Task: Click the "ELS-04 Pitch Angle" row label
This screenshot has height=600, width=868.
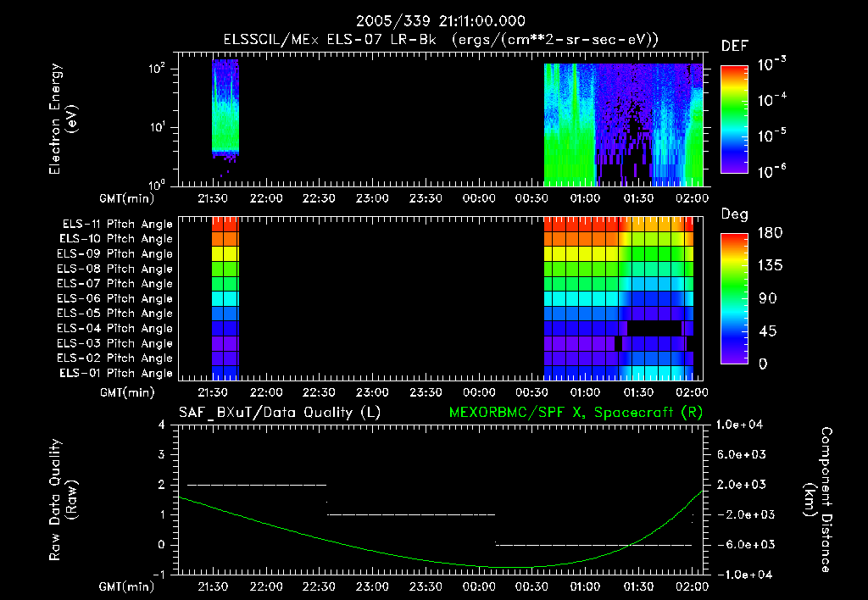Action: click(x=114, y=328)
